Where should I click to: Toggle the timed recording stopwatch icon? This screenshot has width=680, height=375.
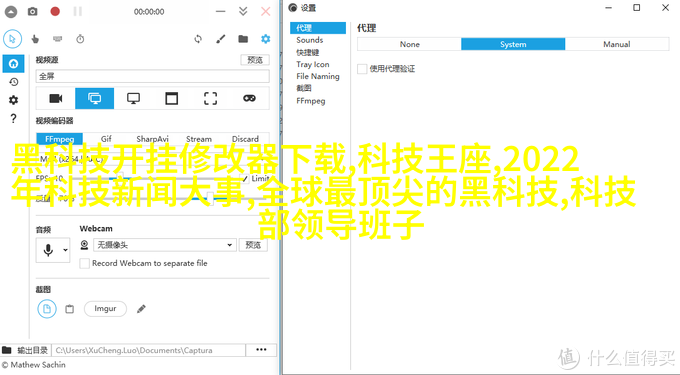[x=80, y=39]
